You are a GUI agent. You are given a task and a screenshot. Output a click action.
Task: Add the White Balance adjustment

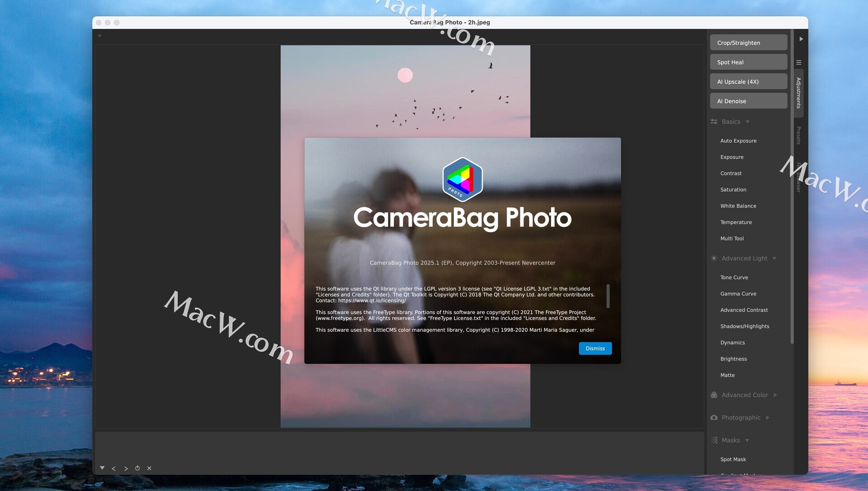coord(738,206)
